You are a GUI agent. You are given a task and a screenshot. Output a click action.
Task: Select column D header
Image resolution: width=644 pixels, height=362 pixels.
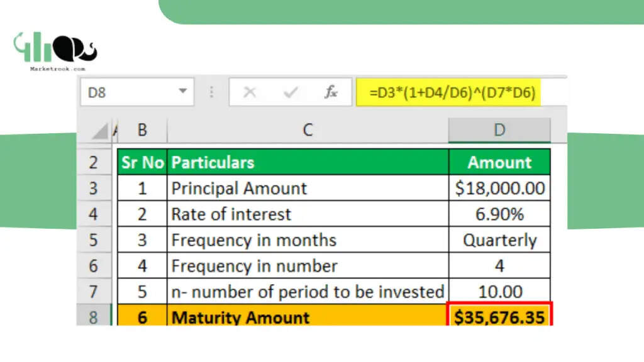(499, 130)
